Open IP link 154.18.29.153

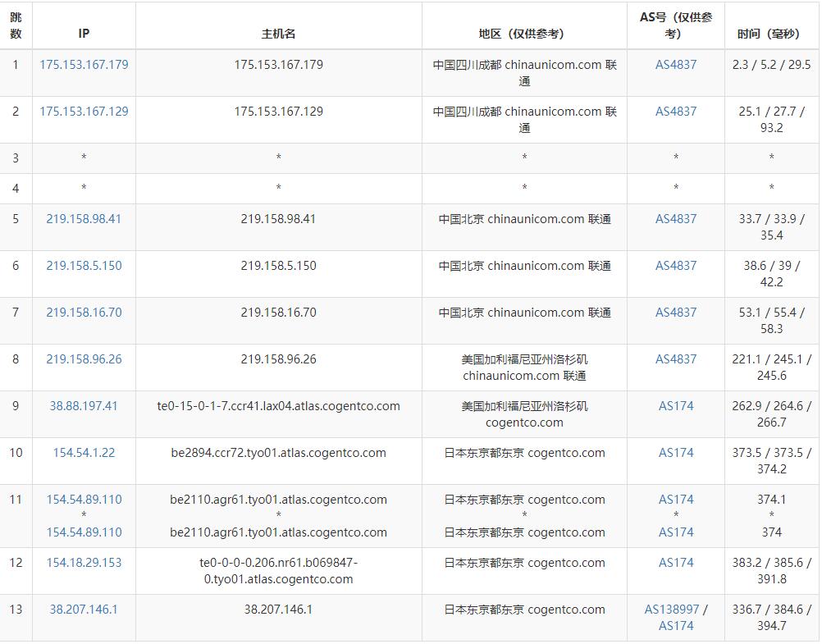pyautogui.click(x=84, y=562)
